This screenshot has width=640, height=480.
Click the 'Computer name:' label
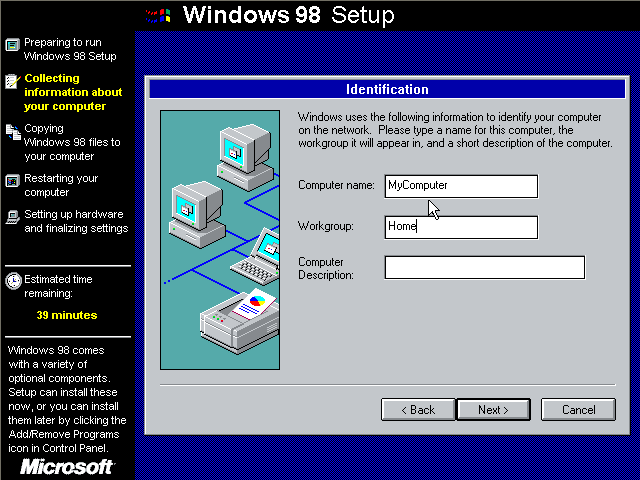336,185
